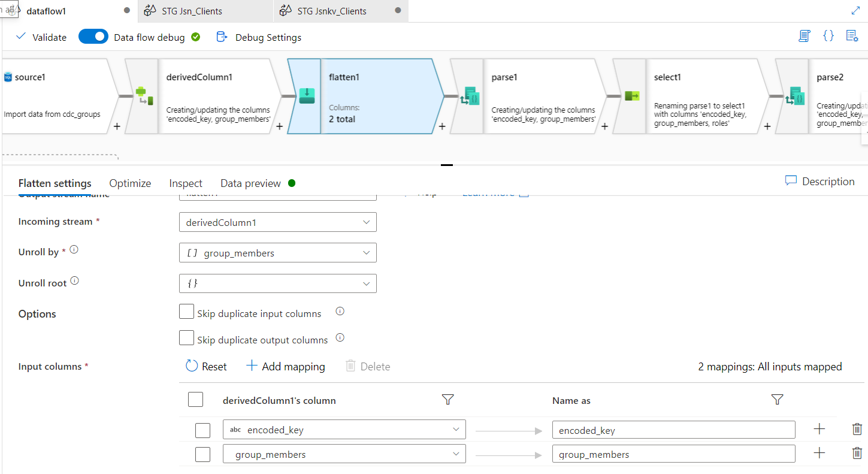Open the Optimize tab
Image resolution: width=868 pixels, height=474 pixels.
click(130, 183)
